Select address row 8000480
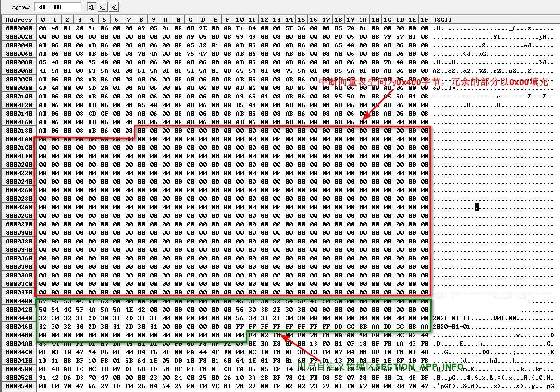The image size is (560, 392). point(19,335)
